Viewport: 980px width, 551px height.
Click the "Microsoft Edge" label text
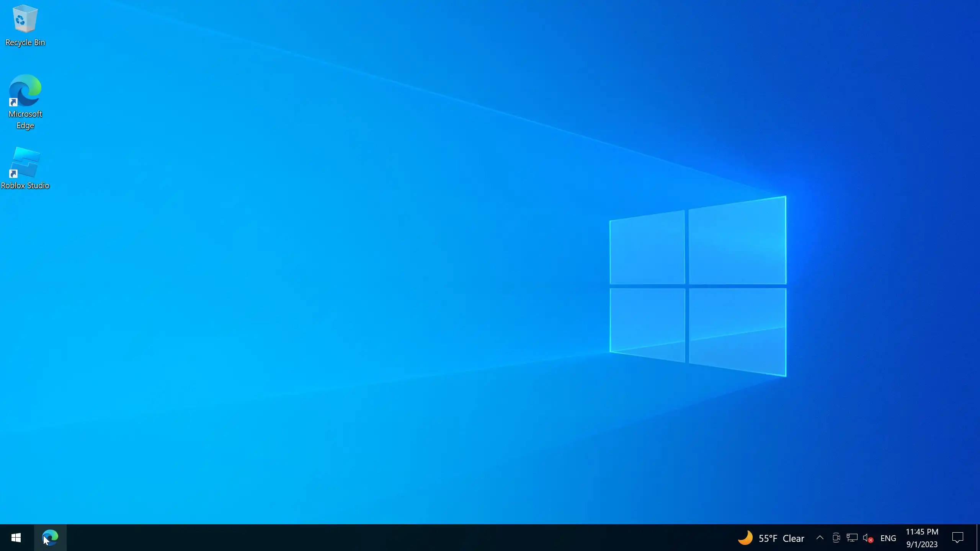[25, 119]
